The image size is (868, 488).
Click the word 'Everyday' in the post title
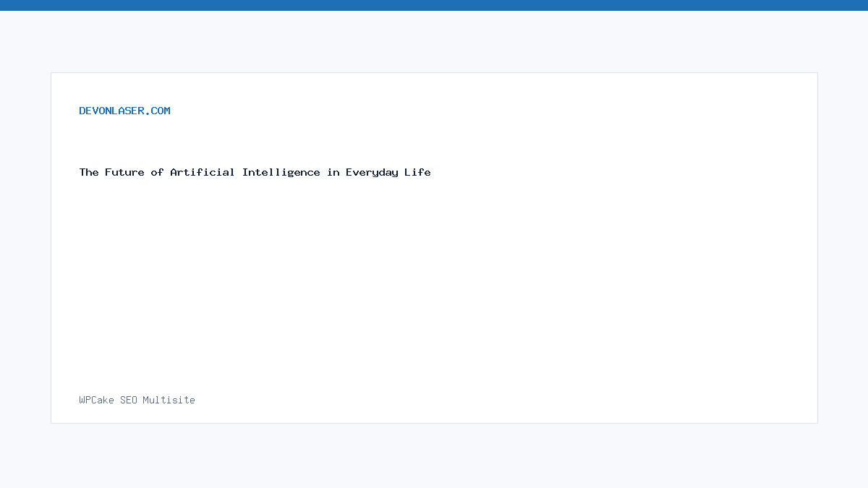click(x=372, y=172)
